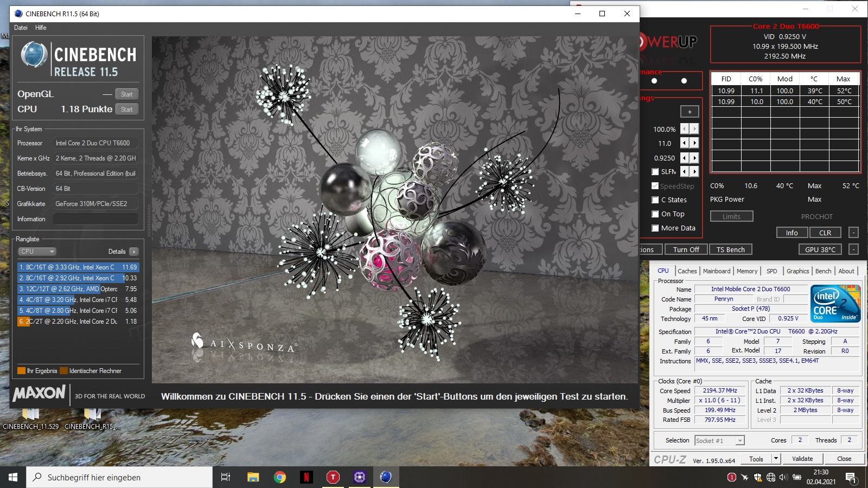
Task: Click the minus button beside CLR
Action: pos(853,233)
